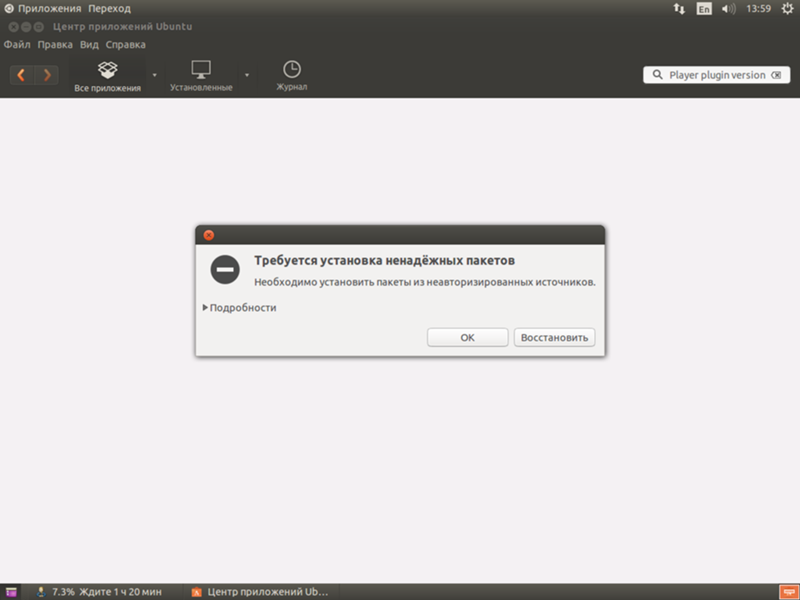Click the orange workspace icon in bottom panel
The width and height of the screenshot is (800, 600).
(x=789, y=592)
